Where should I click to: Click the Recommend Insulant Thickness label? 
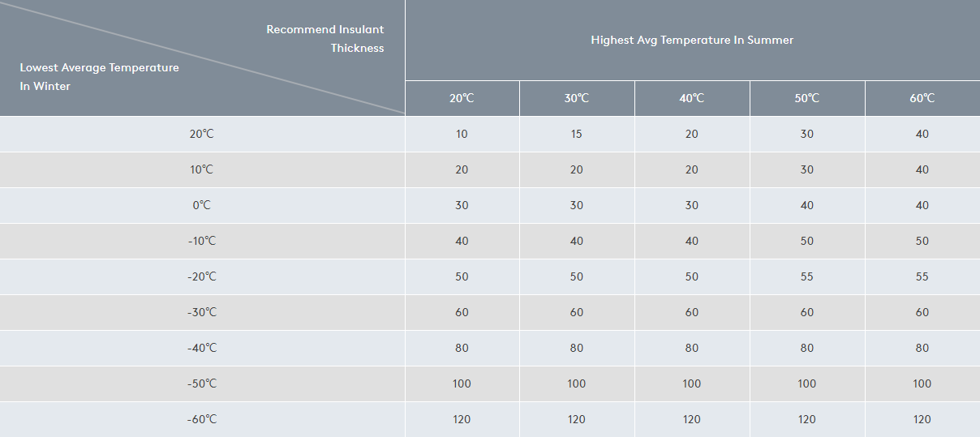click(325, 39)
